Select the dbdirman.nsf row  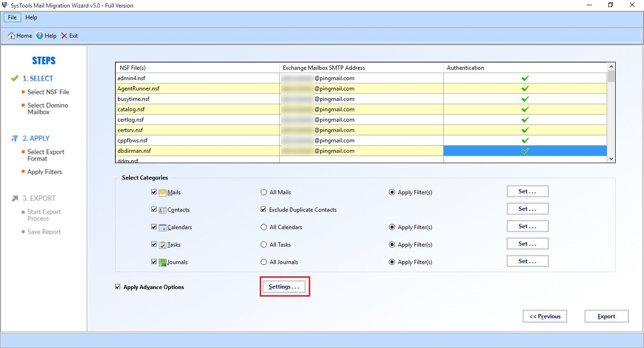[x=362, y=151]
